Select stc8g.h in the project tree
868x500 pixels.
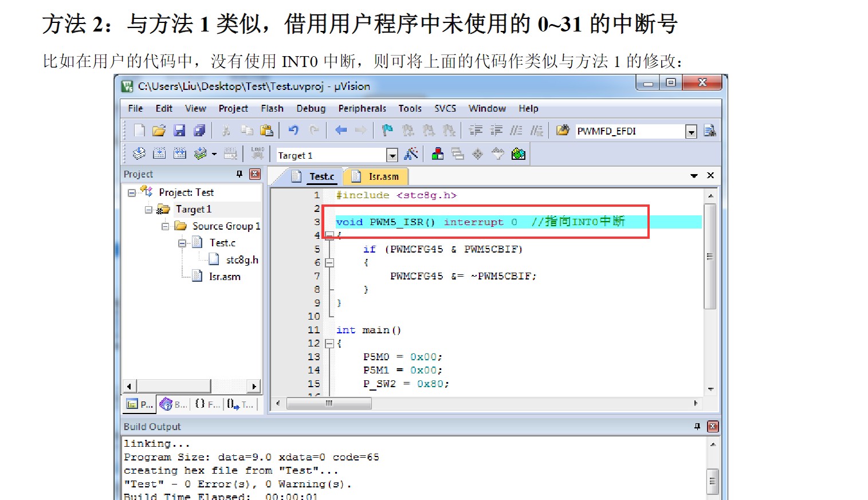click(x=242, y=260)
